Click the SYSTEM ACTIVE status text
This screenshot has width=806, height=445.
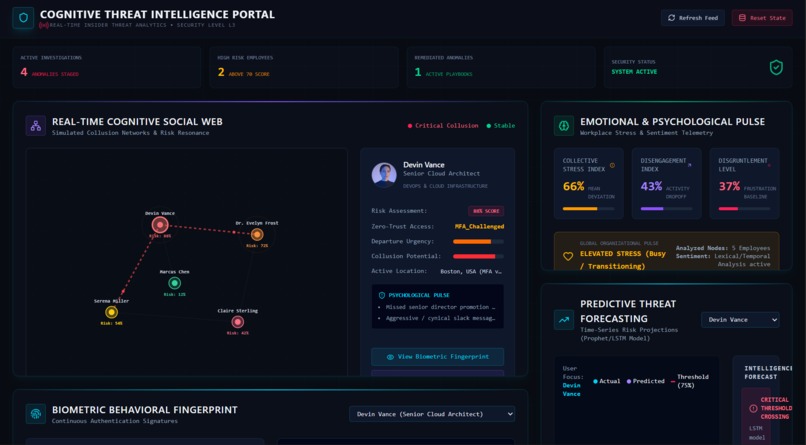(x=634, y=72)
